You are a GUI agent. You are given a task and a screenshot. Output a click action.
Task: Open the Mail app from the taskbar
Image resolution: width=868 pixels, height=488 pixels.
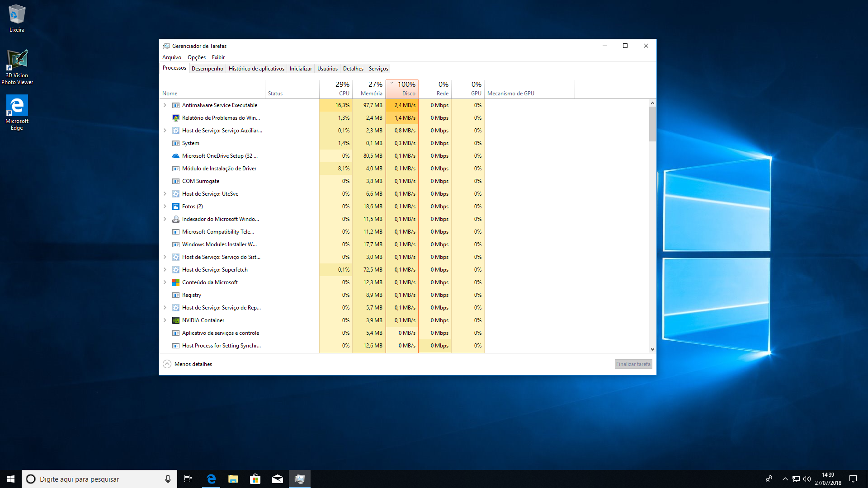[x=278, y=479]
